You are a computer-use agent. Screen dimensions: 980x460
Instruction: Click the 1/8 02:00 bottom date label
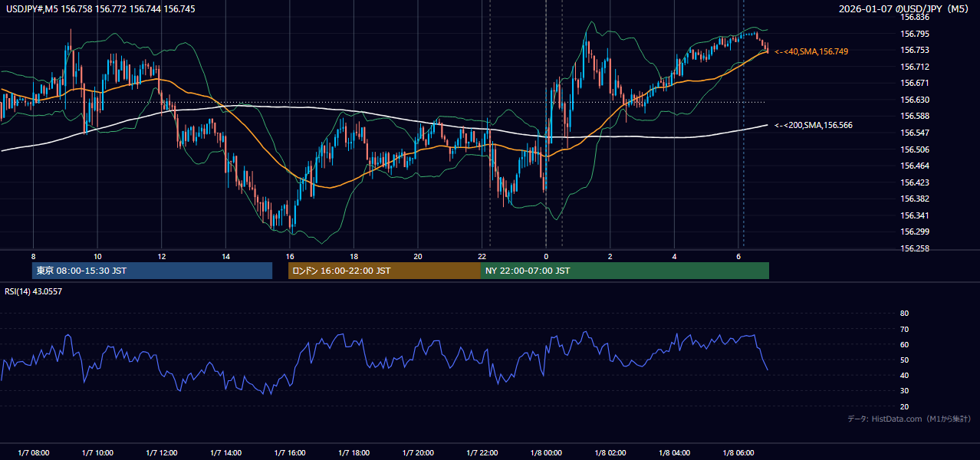tap(610, 452)
